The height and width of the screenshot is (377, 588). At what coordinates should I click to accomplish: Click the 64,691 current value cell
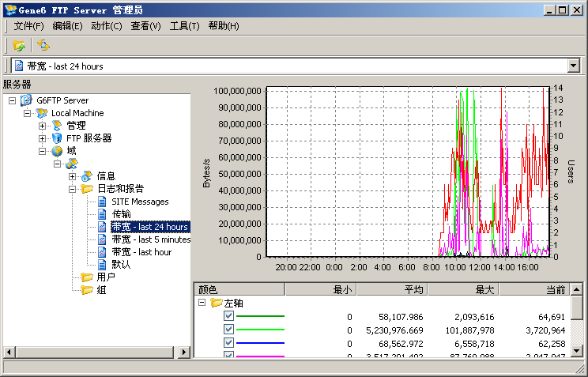pos(552,317)
